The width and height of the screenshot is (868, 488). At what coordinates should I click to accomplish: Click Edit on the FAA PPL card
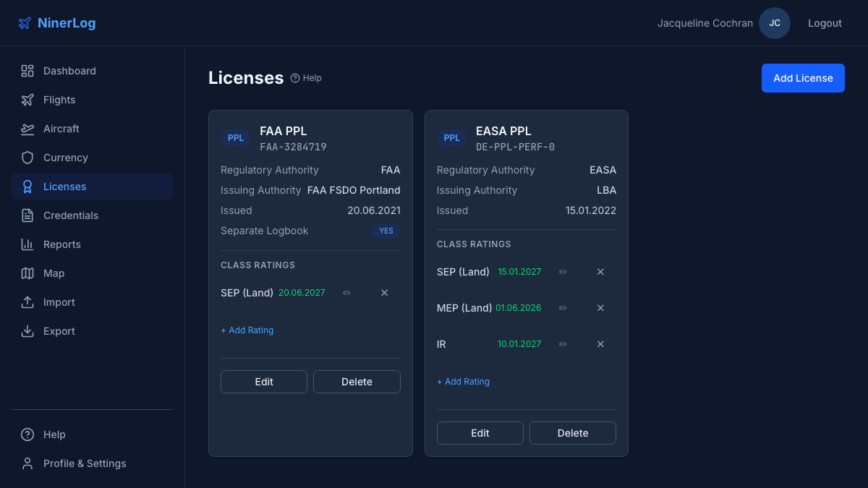(264, 382)
